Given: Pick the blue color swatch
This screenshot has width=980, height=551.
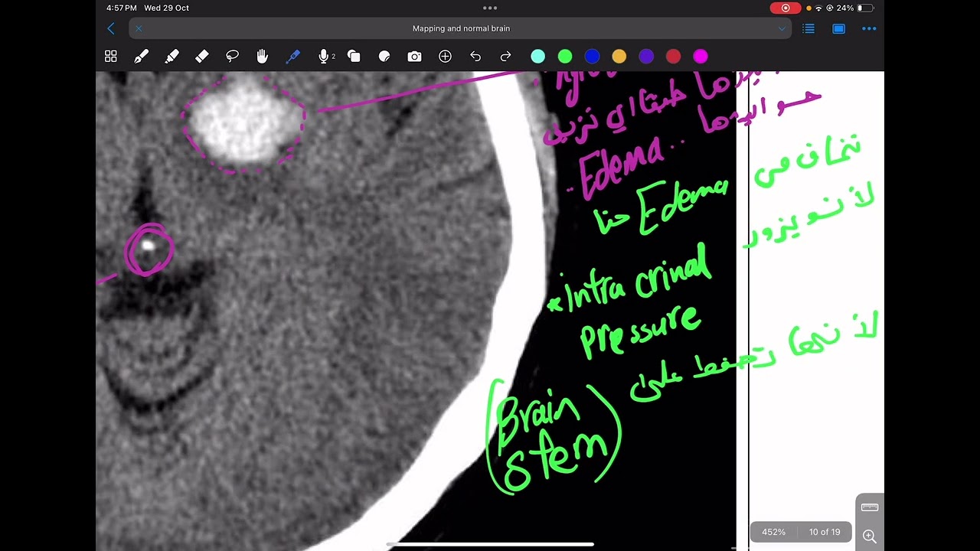Looking at the screenshot, I should [592, 56].
